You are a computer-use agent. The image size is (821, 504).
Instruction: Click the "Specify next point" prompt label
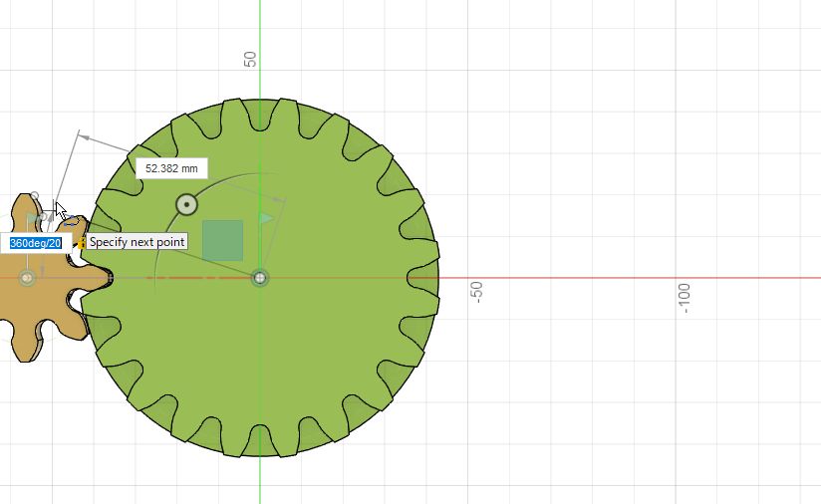point(137,242)
